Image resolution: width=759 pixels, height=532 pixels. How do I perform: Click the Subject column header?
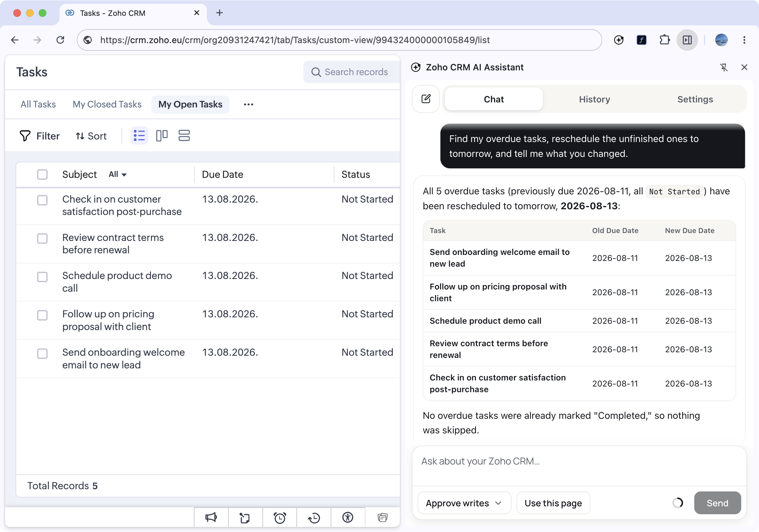79,174
